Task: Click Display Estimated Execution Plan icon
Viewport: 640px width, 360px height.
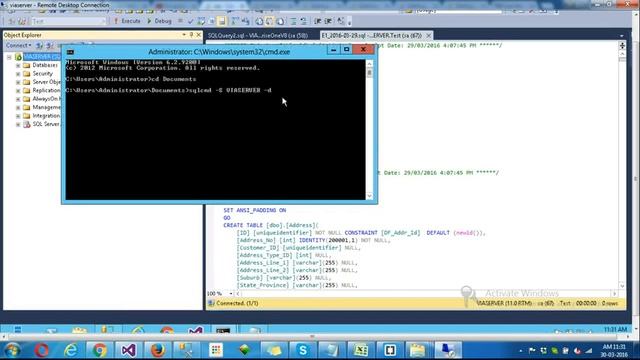Action: tap(201, 21)
